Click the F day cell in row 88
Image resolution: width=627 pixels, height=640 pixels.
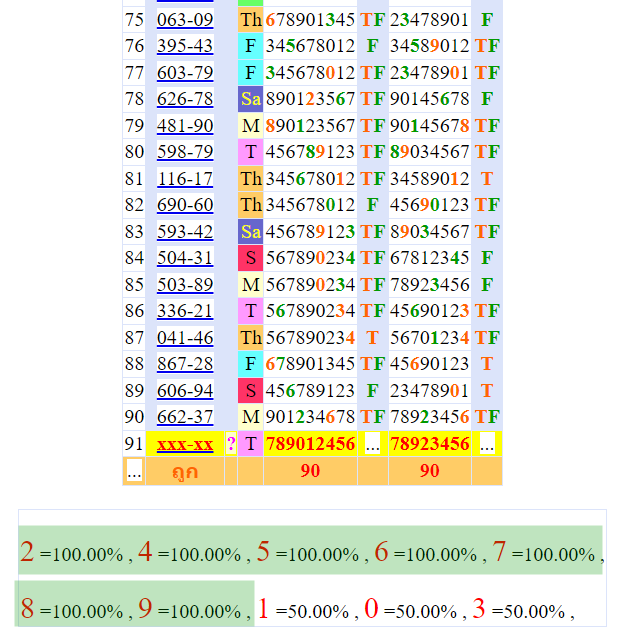pos(251,364)
